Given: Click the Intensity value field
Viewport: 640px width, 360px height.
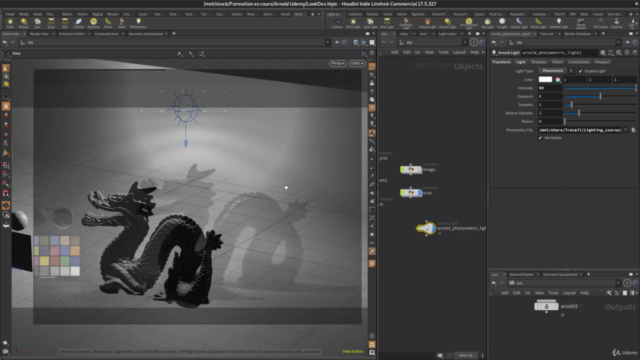Looking at the screenshot, I should [550, 88].
